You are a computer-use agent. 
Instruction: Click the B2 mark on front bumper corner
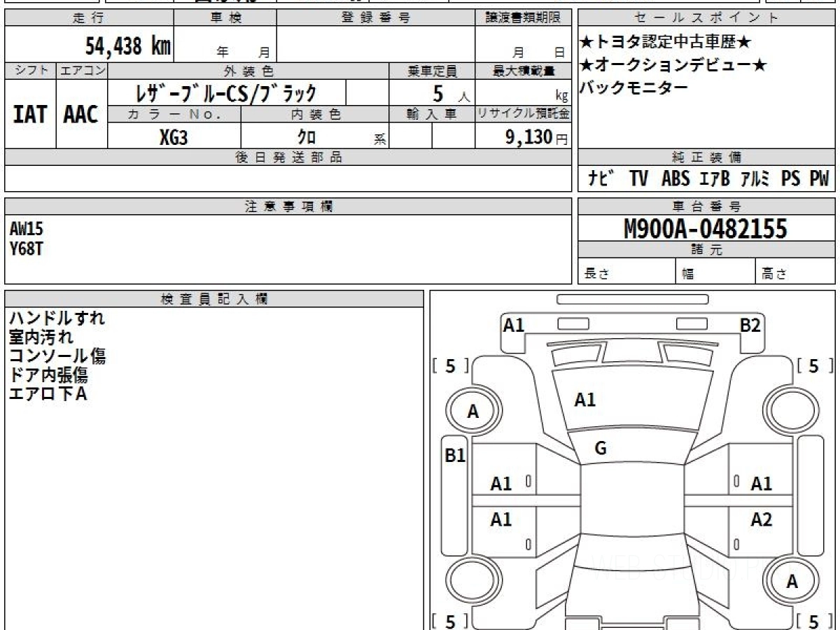pyautogui.click(x=751, y=325)
